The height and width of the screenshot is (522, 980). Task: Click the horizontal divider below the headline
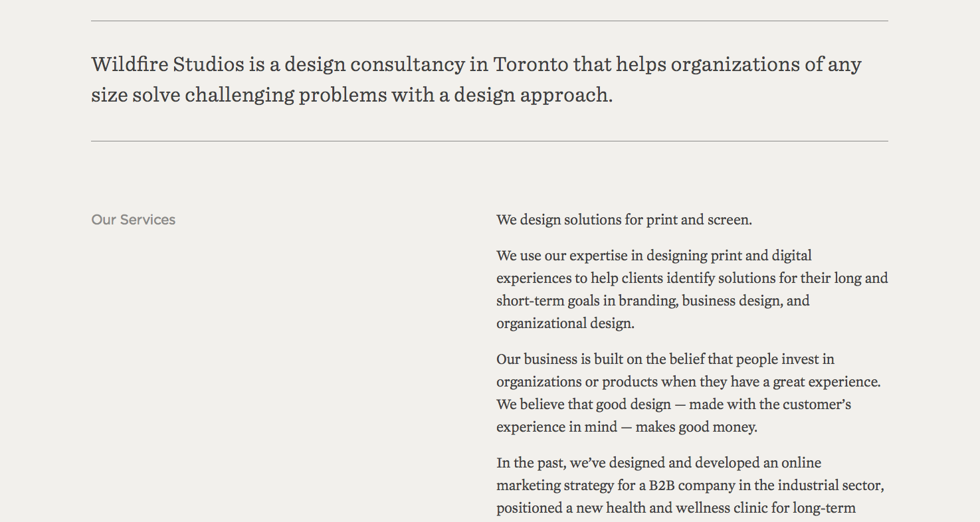coord(489,141)
